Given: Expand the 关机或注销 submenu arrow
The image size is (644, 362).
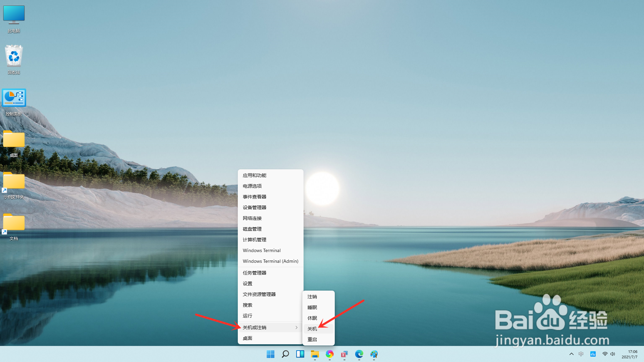Looking at the screenshot, I should pyautogui.click(x=296, y=327).
